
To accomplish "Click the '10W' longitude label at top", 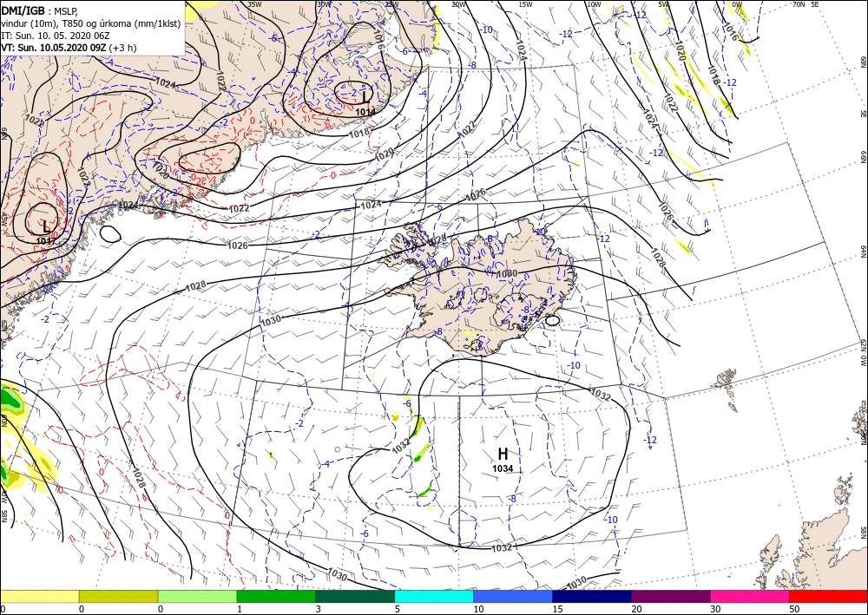I will [594, 4].
